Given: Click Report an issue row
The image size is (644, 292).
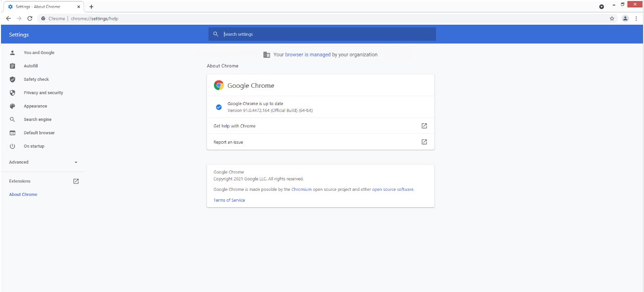Looking at the screenshot, I should (320, 142).
